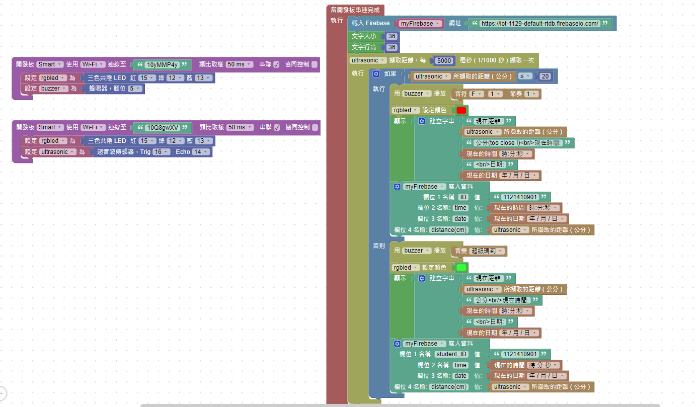Expand the buzzer variable dropdown in play block
Image resolution: width=697 pixels, height=407 pixels.
[413, 93]
